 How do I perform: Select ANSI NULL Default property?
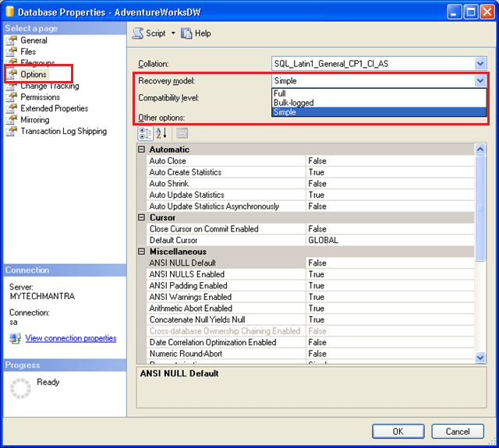click(310, 263)
